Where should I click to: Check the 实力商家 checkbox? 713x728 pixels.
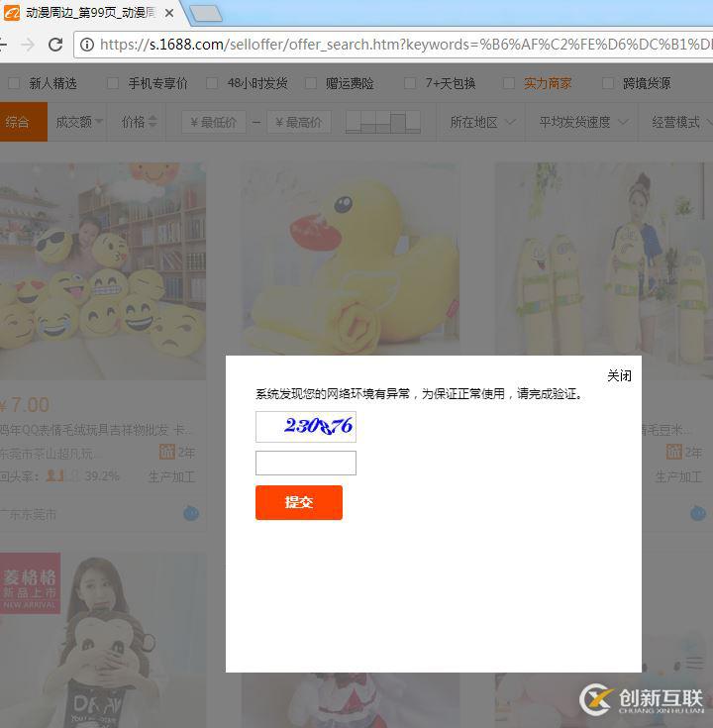[x=509, y=83]
